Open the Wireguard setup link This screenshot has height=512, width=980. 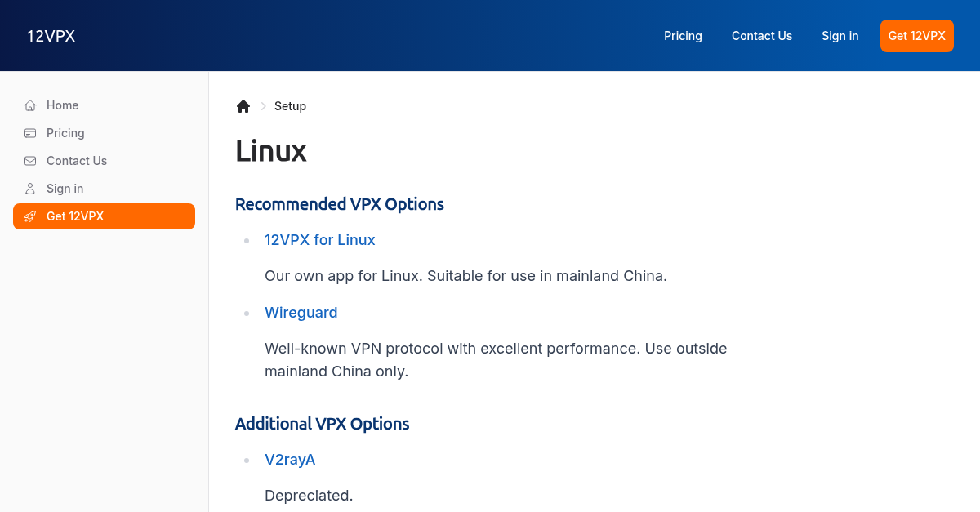click(x=301, y=313)
